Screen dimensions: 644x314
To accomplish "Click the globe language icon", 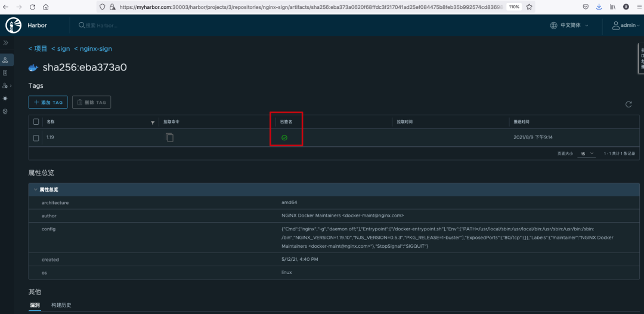I will (553, 26).
